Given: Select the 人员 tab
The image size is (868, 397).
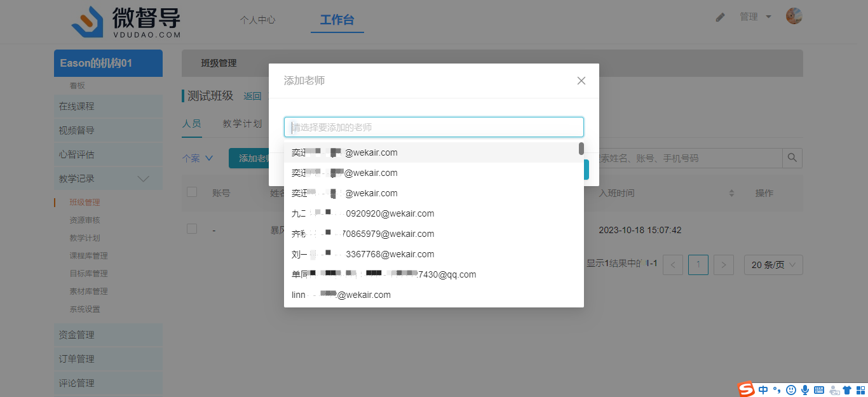Looking at the screenshot, I should click(x=192, y=124).
